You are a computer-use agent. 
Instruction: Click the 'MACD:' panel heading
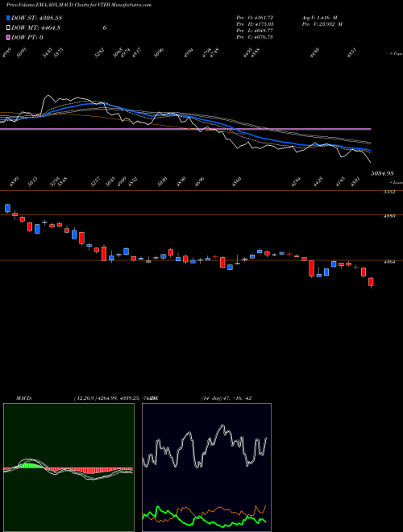(24, 398)
